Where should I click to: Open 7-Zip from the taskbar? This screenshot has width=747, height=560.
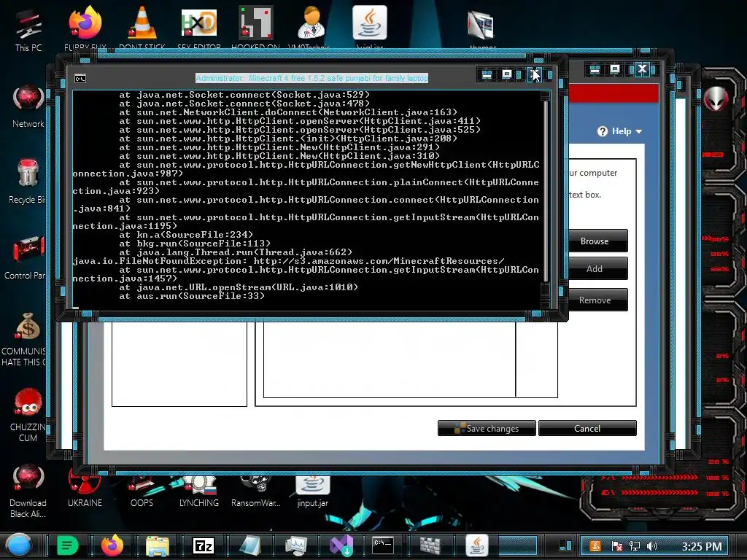[204, 545]
